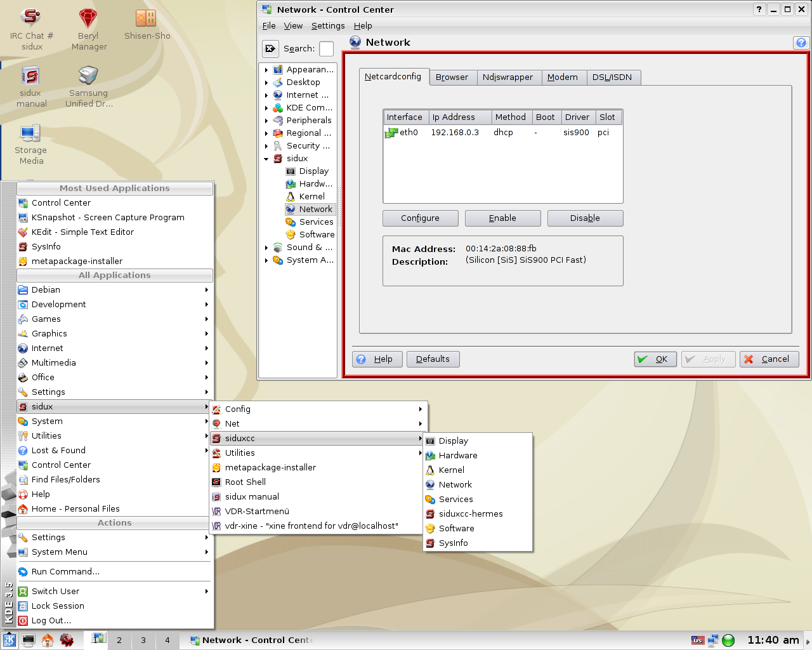The height and width of the screenshot is (650, 812).
Task: Click the clock showing 11:40 am
Action: [x=773, y=640]
